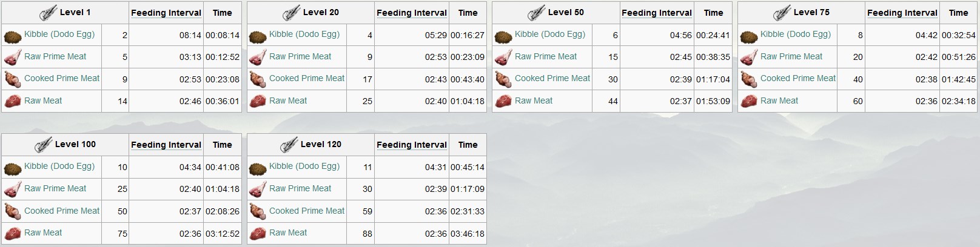Open Raw Meat link in Level 50 table

534,100
